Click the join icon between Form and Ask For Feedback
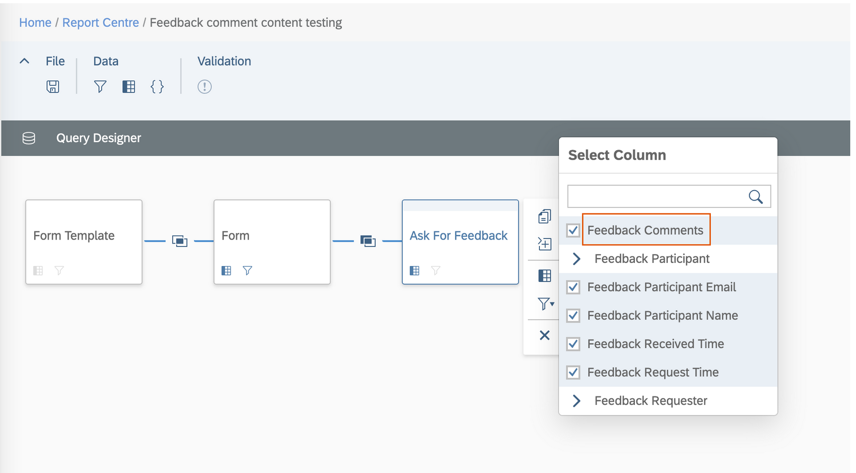 [x=368, y=241]
